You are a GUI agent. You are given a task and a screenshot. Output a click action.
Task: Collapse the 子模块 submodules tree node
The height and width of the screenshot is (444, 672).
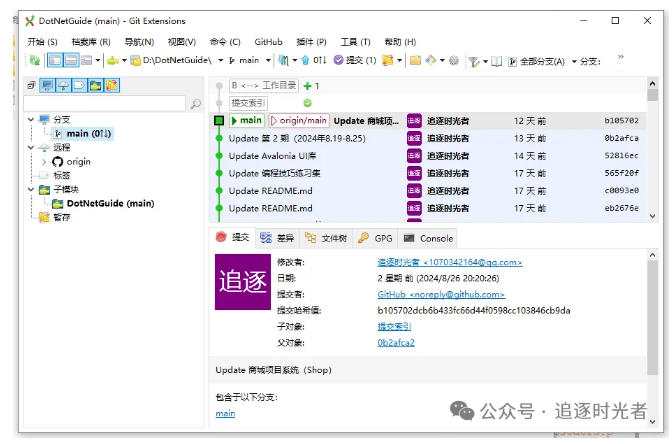click(30, 189)
